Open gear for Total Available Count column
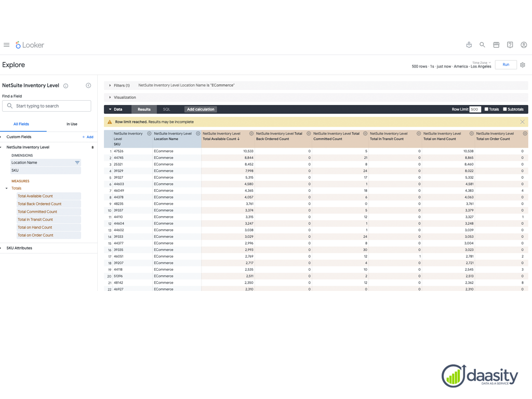The image size is (532, 399). 251,134
